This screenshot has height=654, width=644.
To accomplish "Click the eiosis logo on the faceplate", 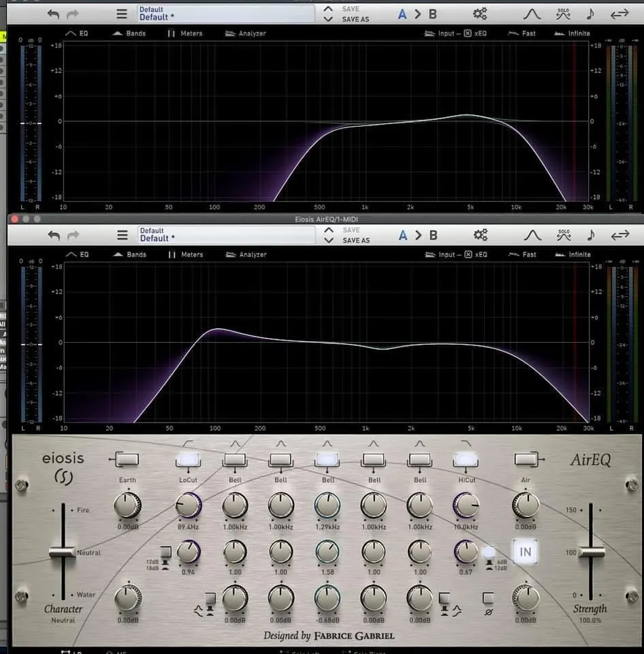I will [x=63, y=468].
